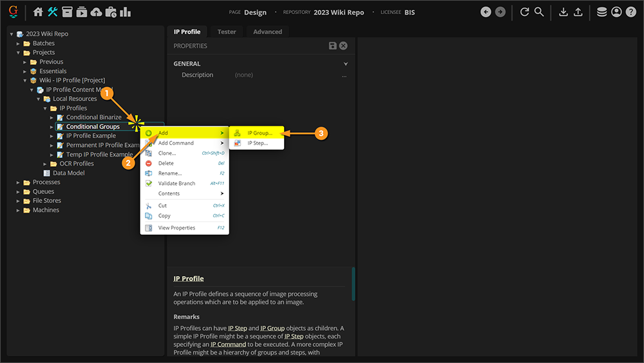Viewport: 644px width, 363px height.
Task: Open the Jobs briefcase clock icon
Action: pyautogui.click(x=111, y=12)
